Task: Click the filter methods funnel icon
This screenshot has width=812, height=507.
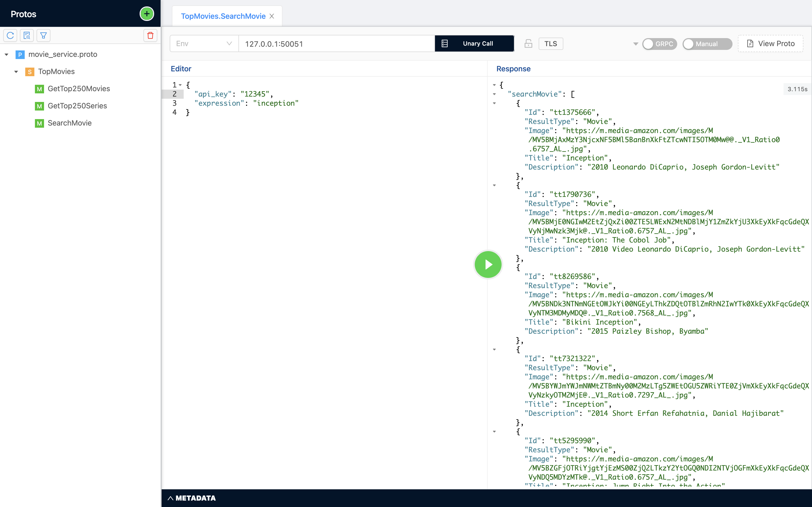Action: [x=43, y=35]
